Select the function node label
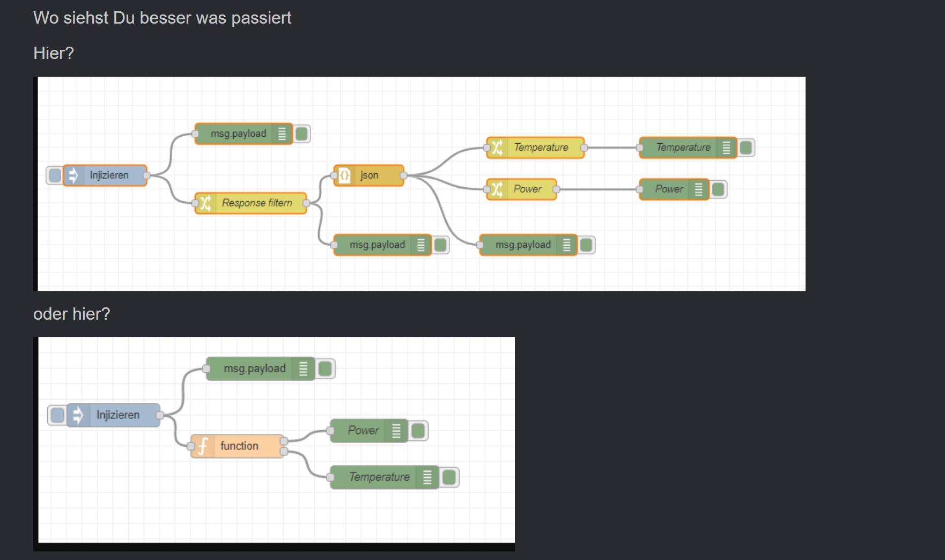 click(x=239, y=446)
